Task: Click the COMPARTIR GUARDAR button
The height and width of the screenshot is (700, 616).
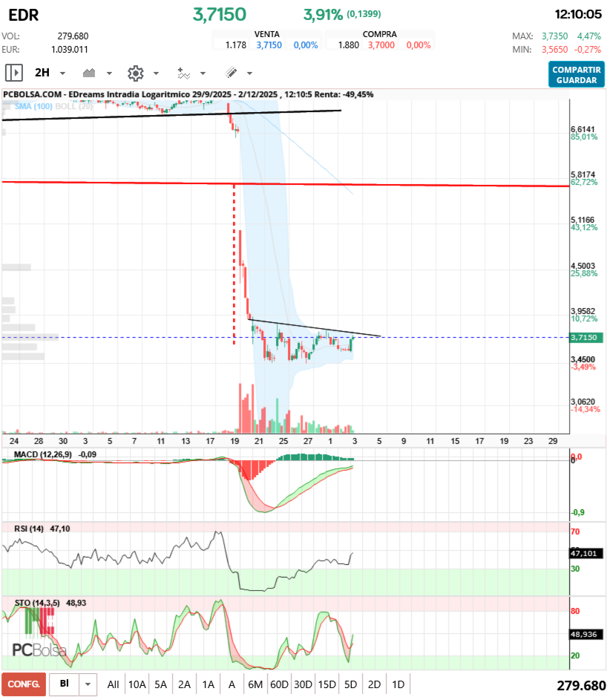Action: click(576, 74)
